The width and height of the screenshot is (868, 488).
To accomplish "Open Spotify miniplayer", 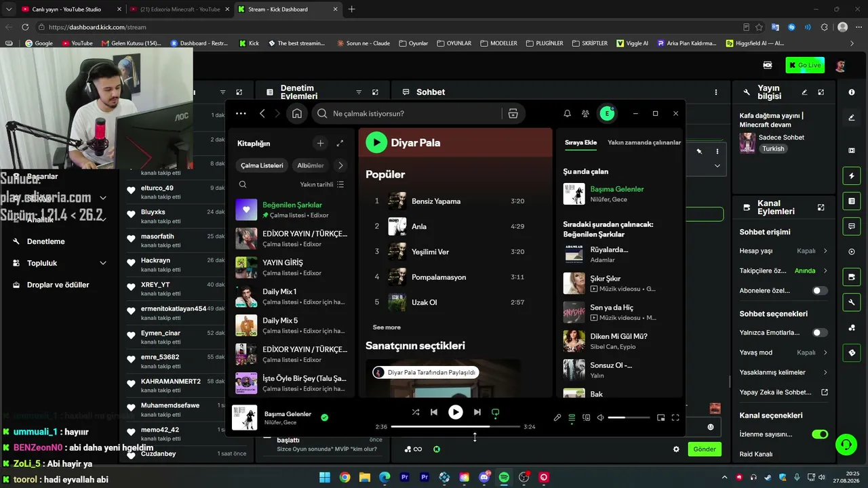I will [x=660, y=418].
